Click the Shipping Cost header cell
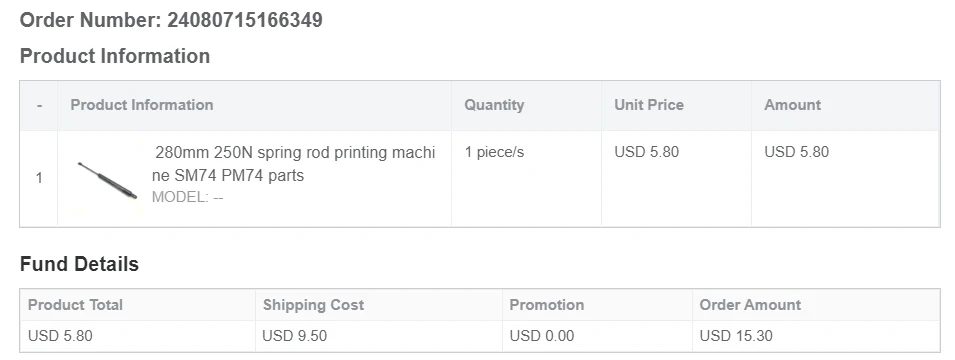 (379, 305)
